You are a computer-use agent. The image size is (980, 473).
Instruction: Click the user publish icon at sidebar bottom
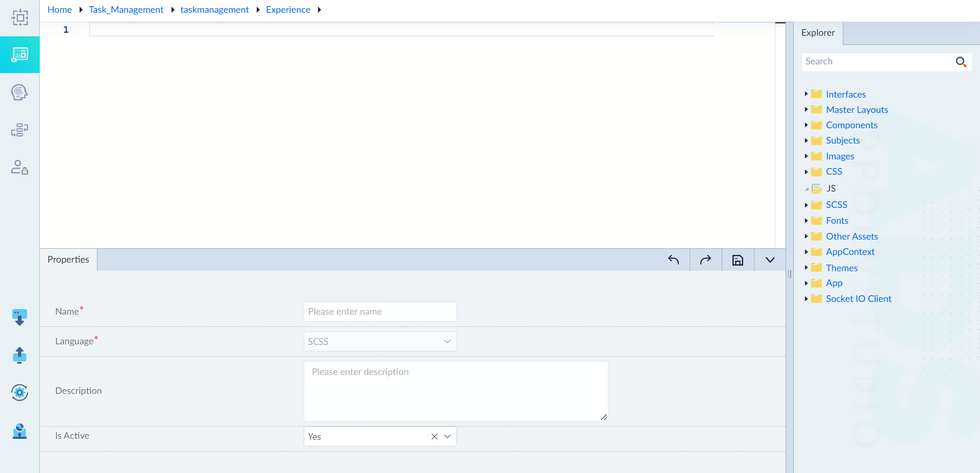tap(19, 431)
